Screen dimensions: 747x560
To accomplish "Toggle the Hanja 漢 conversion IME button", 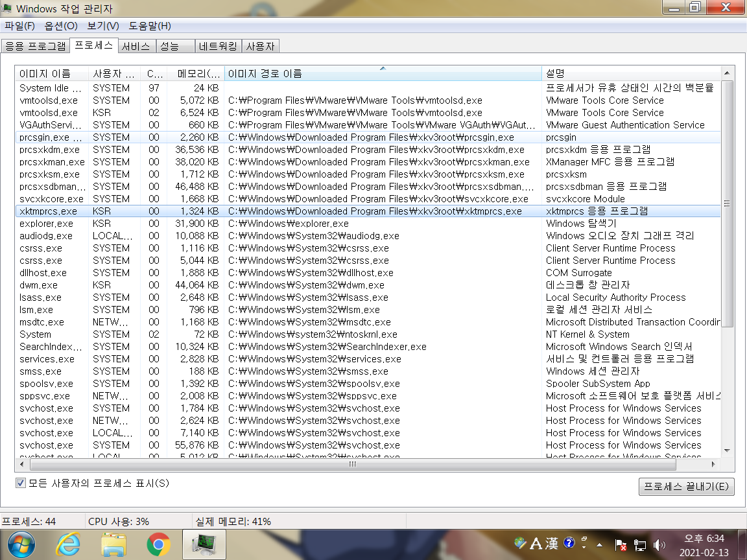I will (552, 543).
